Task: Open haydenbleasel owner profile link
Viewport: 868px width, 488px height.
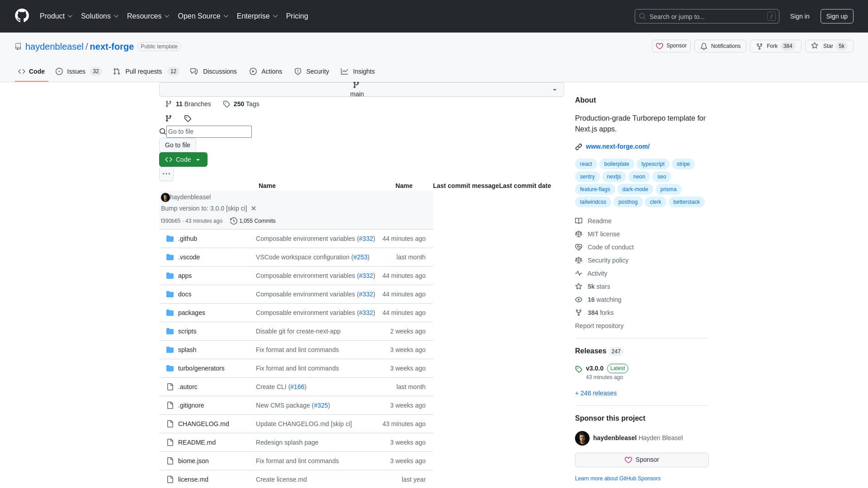Action: coord(54,47)
